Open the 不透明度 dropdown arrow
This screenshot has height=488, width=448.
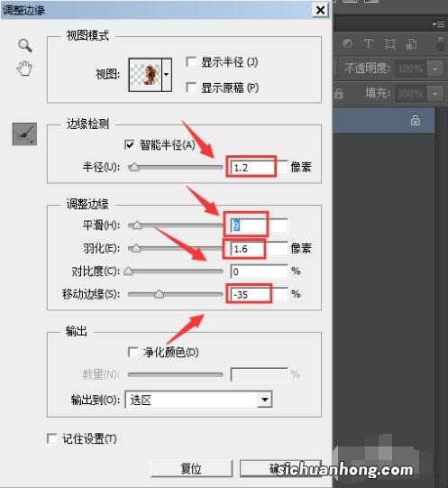pyautogui.click(x=435, y=69)
